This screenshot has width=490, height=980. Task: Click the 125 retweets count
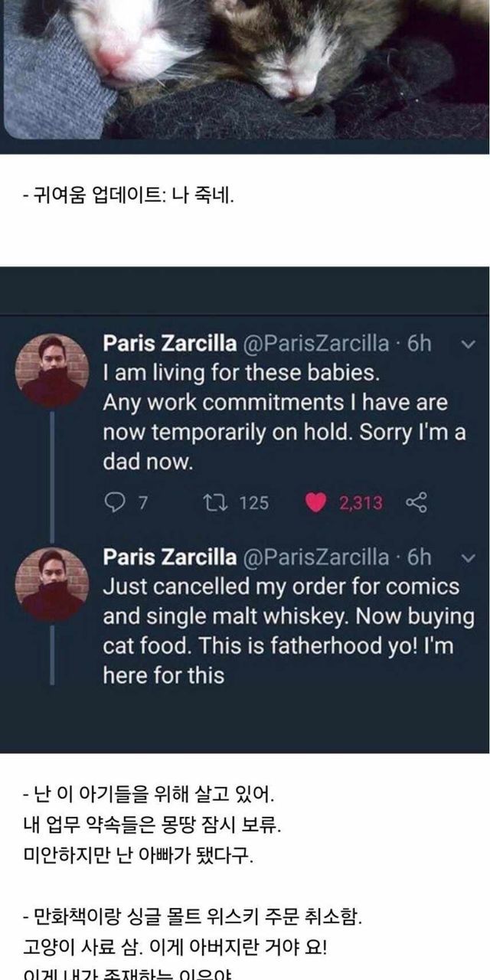(x=253, y=502)
